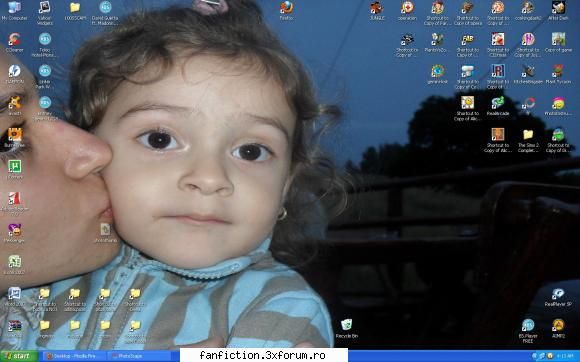Launch Firefox from the desktop
The image size is (580, 362).
coord(287,11)
